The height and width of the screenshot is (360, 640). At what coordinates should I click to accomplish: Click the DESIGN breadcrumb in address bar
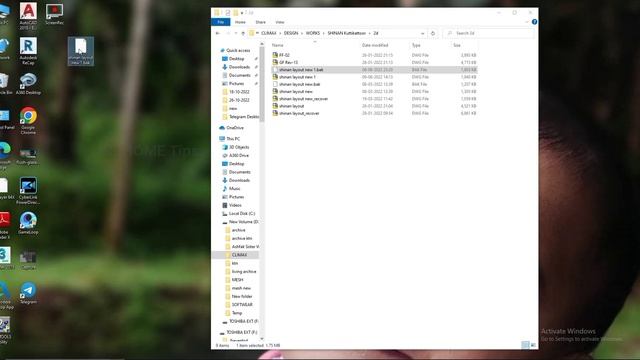(291, 33)
